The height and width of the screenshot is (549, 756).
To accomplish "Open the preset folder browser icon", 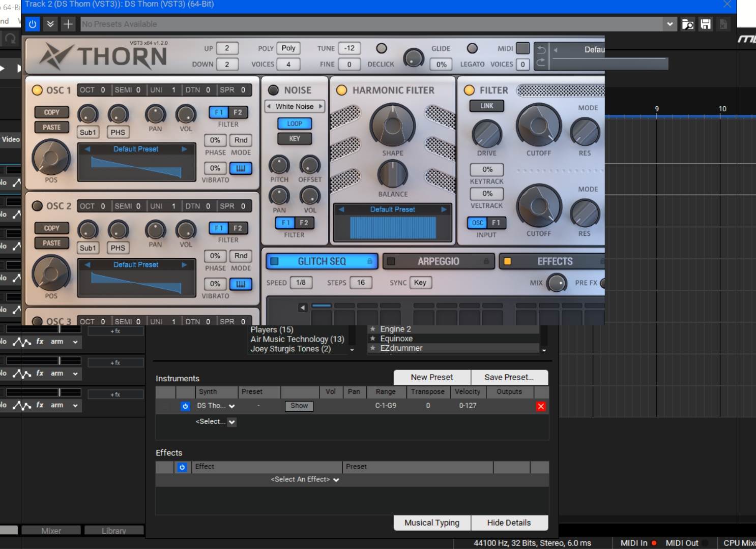I will [x=687, y=24].
